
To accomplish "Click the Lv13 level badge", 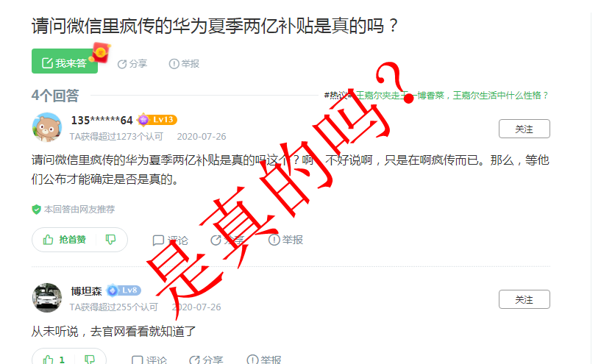I will (x=157, y=120).
